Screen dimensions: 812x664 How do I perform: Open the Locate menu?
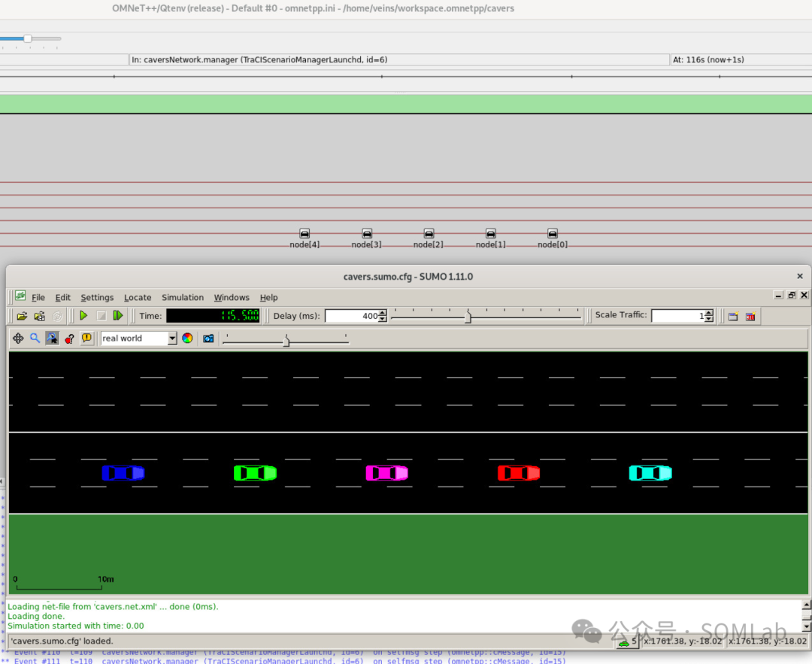138,297
